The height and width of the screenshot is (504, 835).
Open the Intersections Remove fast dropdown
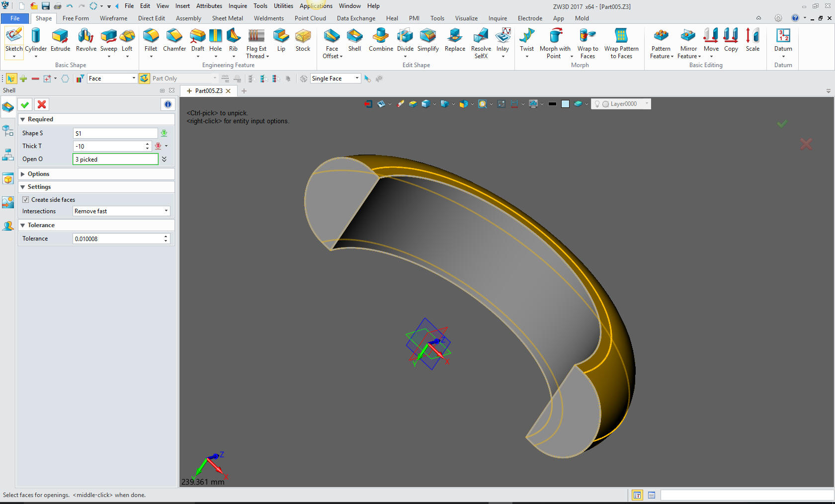[x=121, y=211]
